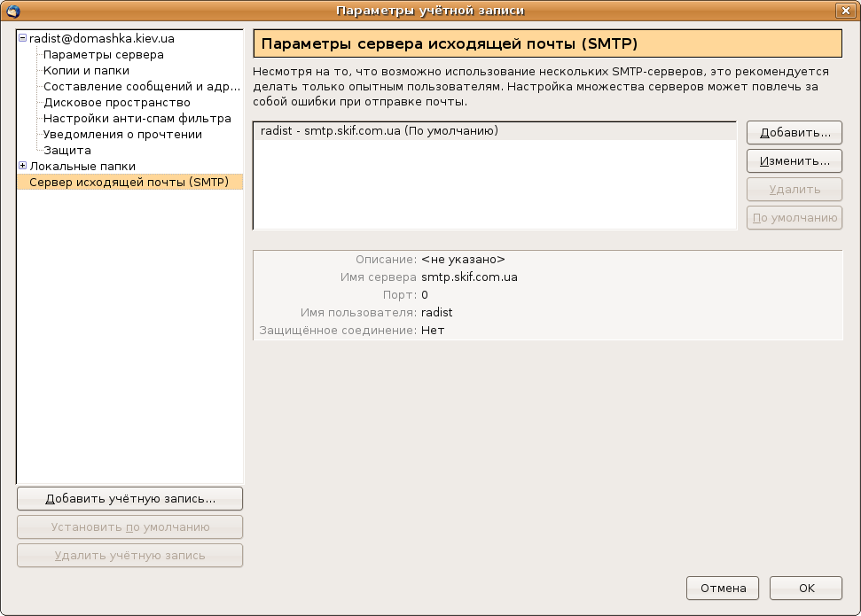The image size is (861, 616).
Task: Open Дисковое пространство settings
Action: click(x=116, y=103)
